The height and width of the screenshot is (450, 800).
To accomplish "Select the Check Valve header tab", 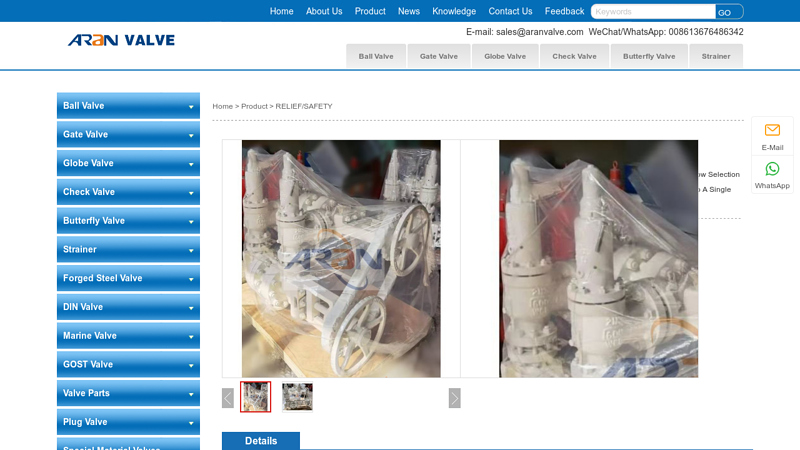I will [574, 56].
